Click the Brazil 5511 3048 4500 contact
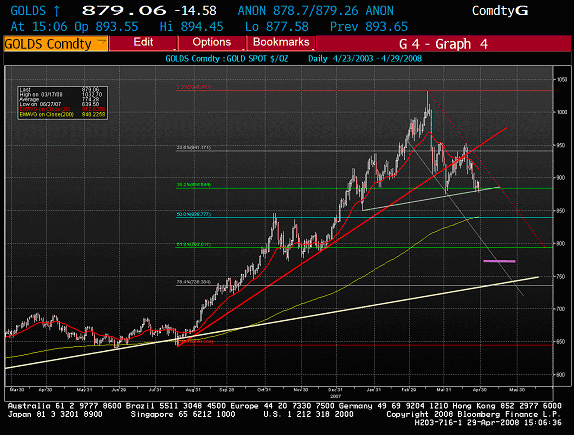This screenshot has width=574, height=435. (176, 406)
